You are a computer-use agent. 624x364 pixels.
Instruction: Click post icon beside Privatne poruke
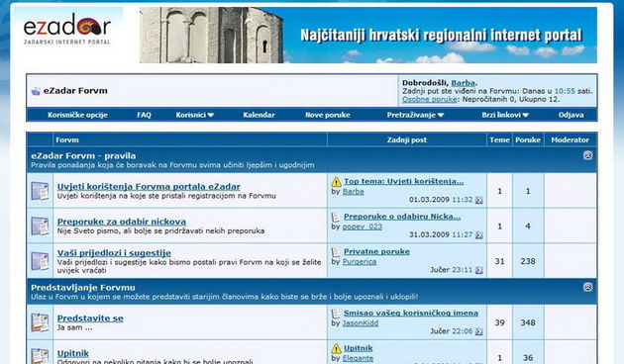click(x=337, y=252)
